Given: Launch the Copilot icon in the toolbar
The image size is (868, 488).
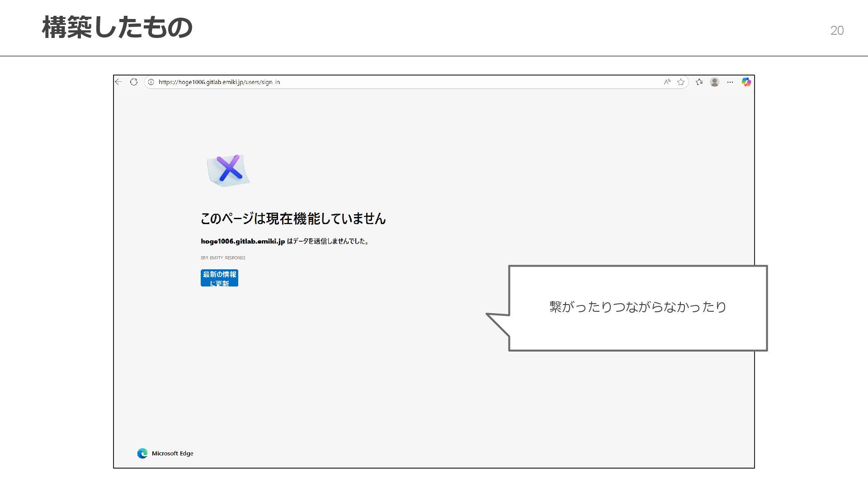Looking at the screenshot, I should (x=746, y=82).
